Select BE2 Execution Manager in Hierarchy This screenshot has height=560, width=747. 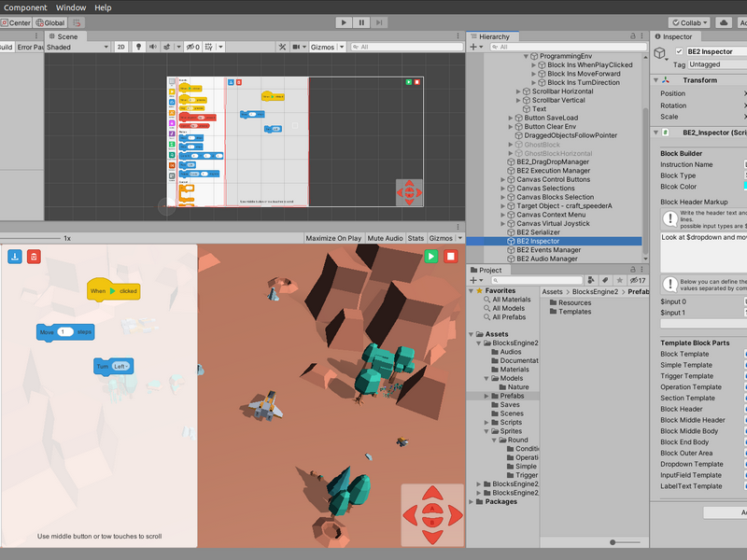click(x=553, y=171)
